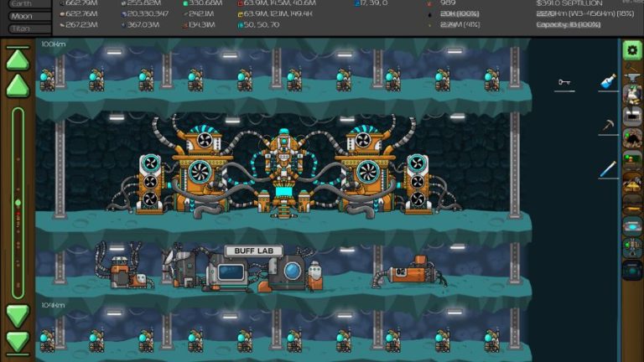Click the central reactor core machine
The image size is (644, 362).
point(283,173)
